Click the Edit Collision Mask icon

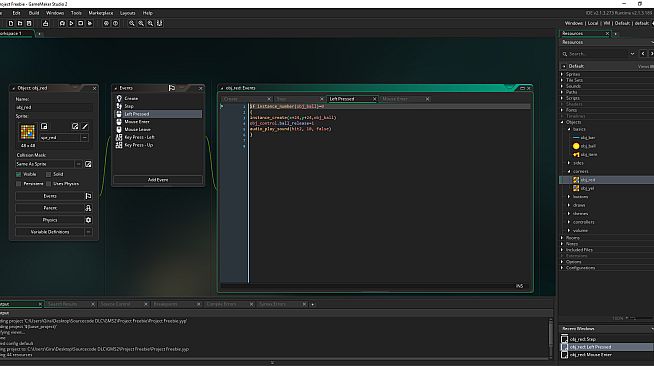click(88, 164)
